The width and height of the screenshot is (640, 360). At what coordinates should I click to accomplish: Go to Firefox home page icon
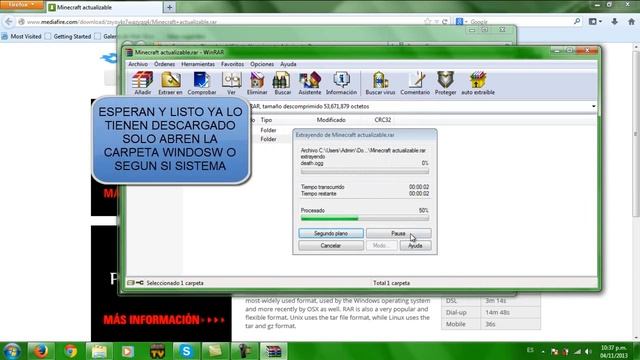point(631,22)
